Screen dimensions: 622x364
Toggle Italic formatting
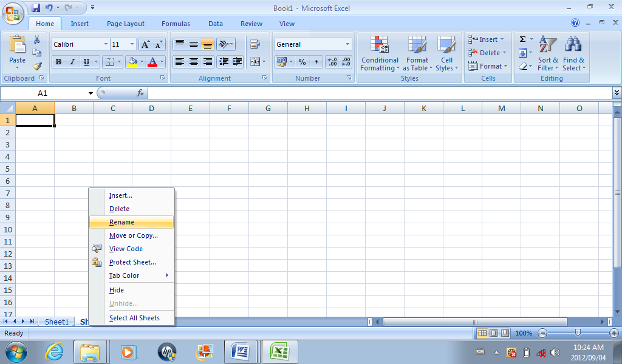coord(72,62)
